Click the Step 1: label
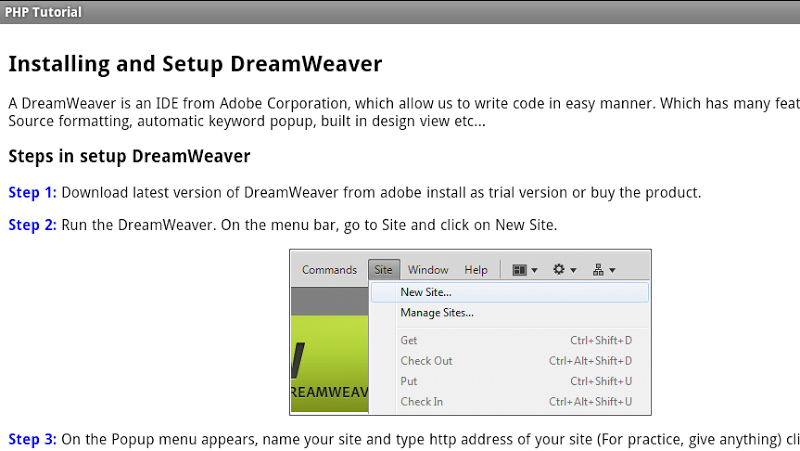 click(x=32, y=193)
